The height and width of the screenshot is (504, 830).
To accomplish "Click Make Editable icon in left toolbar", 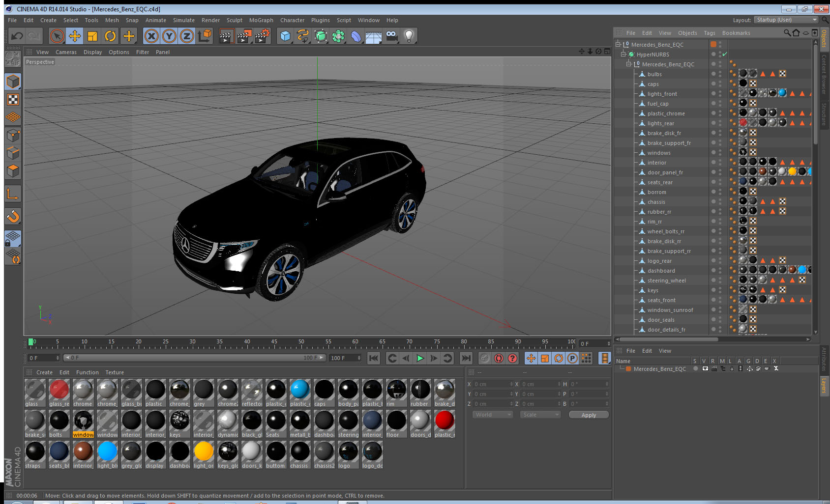I will coord(13,59).
